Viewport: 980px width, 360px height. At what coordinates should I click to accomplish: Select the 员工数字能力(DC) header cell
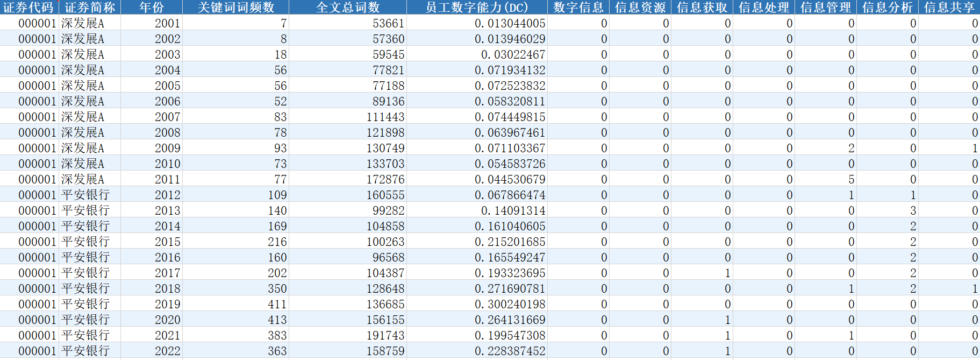[x=477, y=7]
